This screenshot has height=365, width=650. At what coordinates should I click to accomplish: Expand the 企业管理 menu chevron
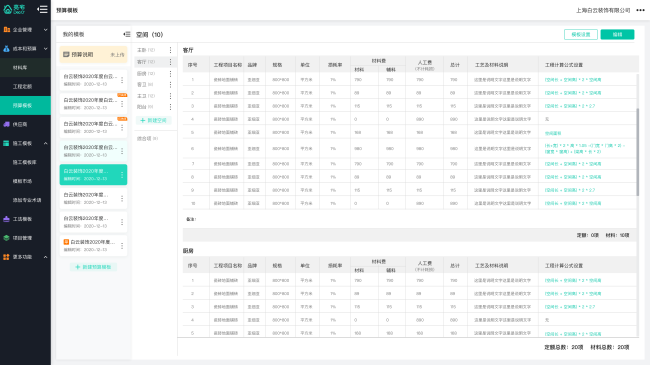46,30
